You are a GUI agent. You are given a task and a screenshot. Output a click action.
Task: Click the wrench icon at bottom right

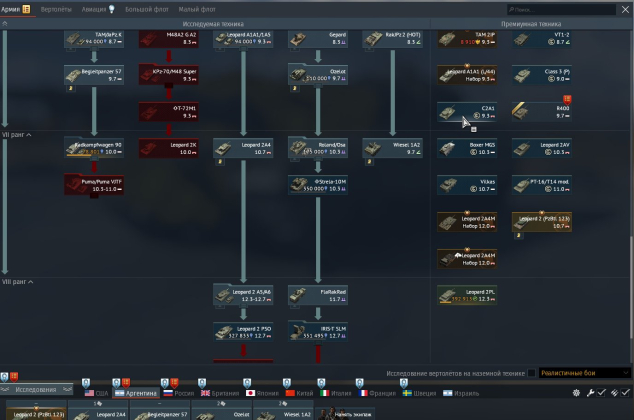[x=589, y=393]
